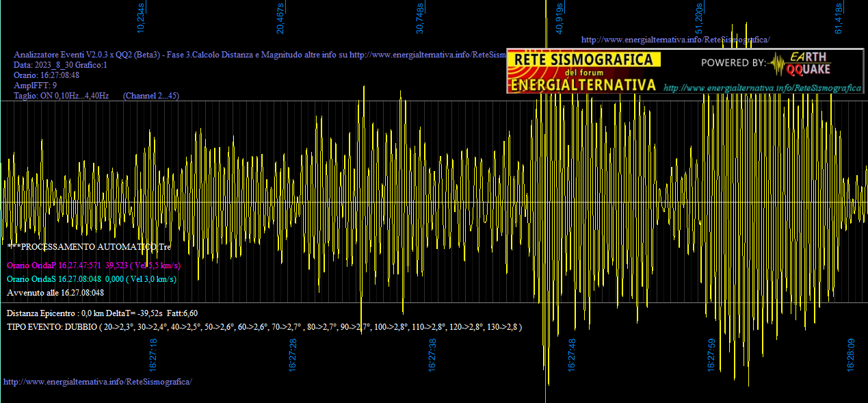
Task: Click the magenta 'Orario OndaP' line
Action: click(94, 265)
